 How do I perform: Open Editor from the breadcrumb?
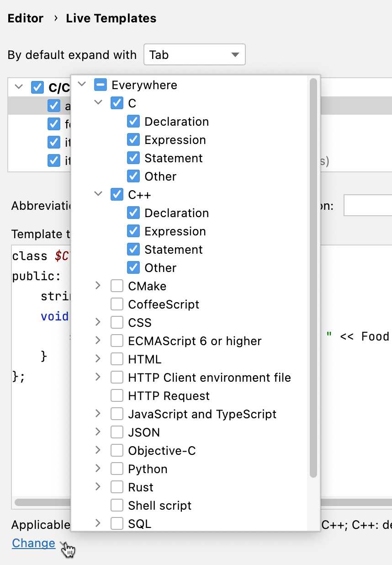pos(25,18)
